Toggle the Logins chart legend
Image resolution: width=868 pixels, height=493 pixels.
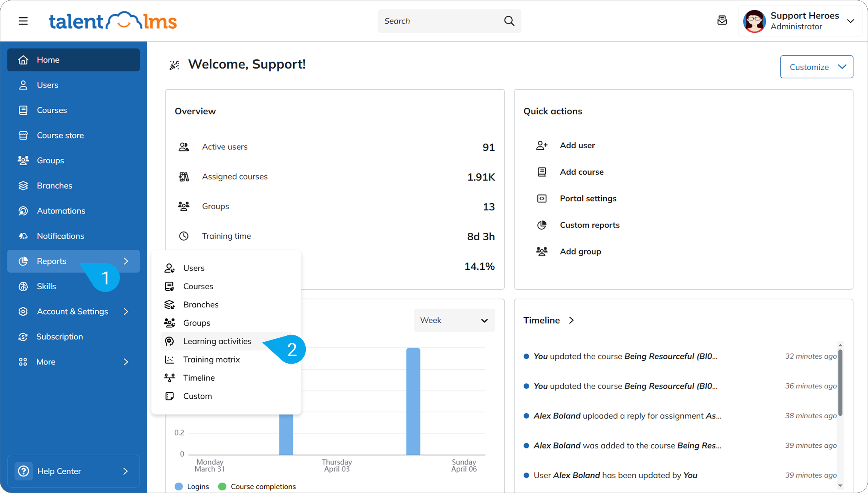point(192,487)
